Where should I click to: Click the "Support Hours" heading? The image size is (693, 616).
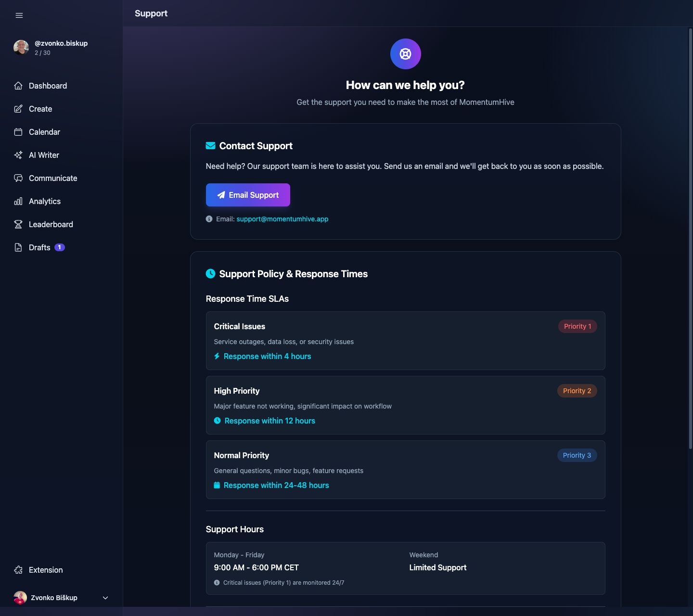tap(235, 529)
